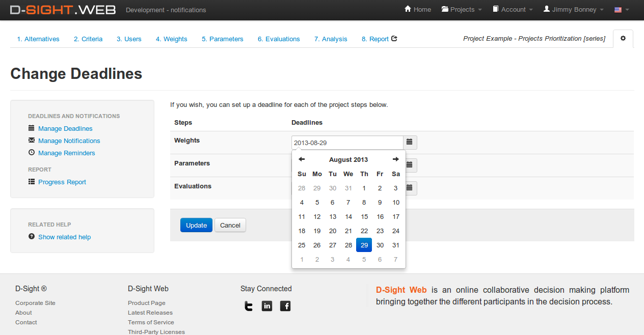Viewport: 644px width, 335px height.
Task: Advance to next month in datepicker
Action: pyautogui.click(x=395, y=159)
